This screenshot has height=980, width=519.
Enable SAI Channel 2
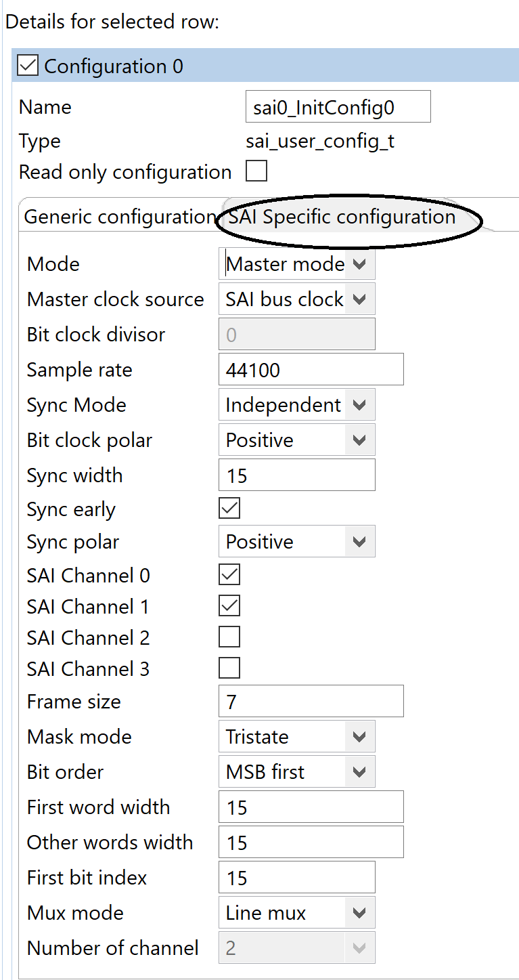click(x=229, y=637)
